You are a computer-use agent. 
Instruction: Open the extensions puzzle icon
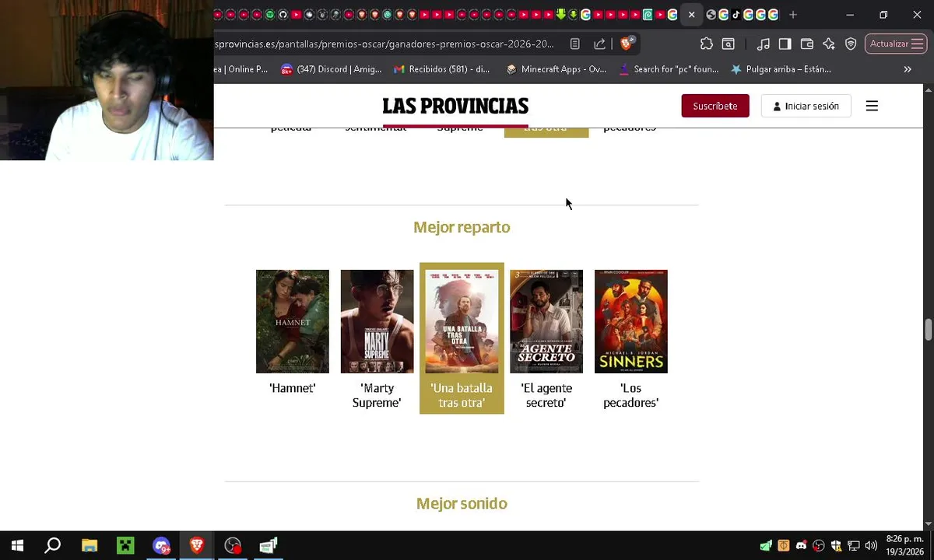point(706,44)
